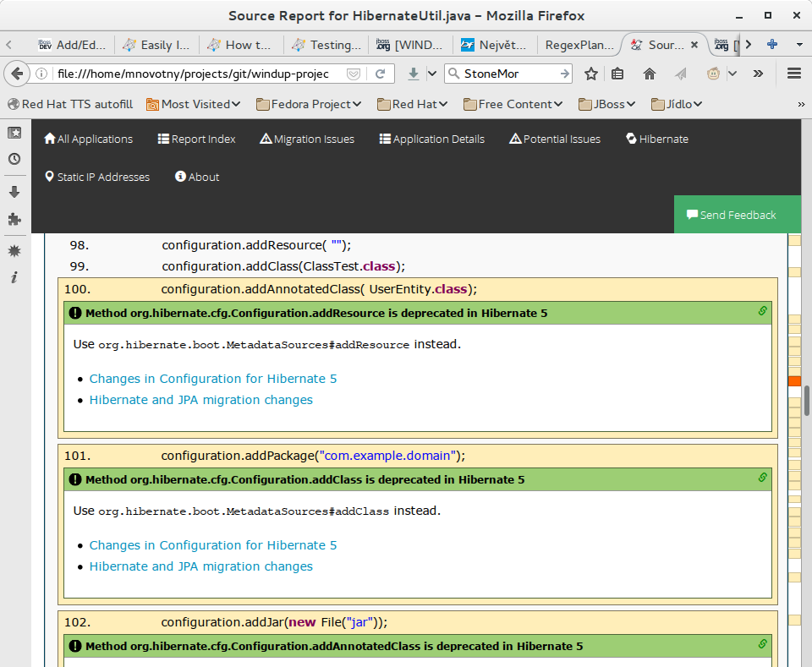Image resolution: width=812 pixels, height=667 pixels.
Task: Open a new tab with plus button
Action: click(x=771, y=44)
